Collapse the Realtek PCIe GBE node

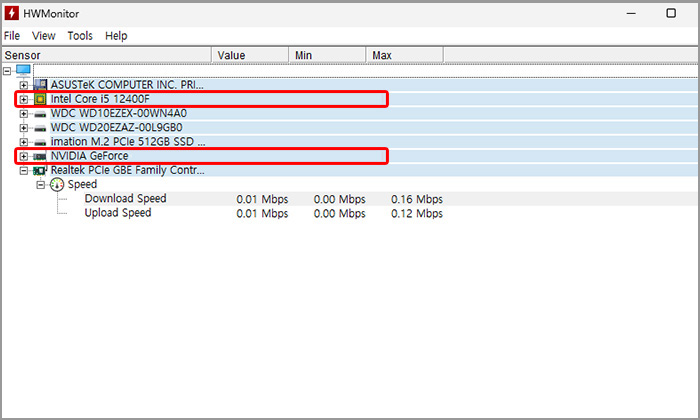click(24, 170)
